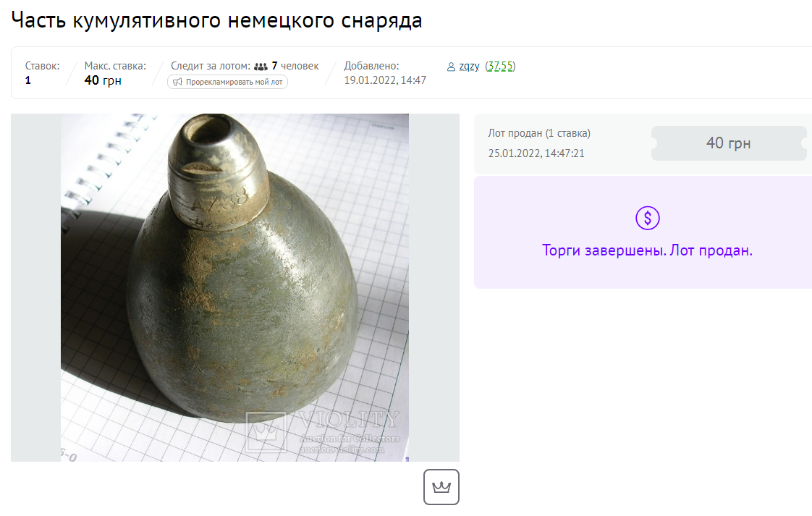The height and width of the screenshot is (516, 812).
Task: Open the shell photo in full view
Action: (234, 287)
